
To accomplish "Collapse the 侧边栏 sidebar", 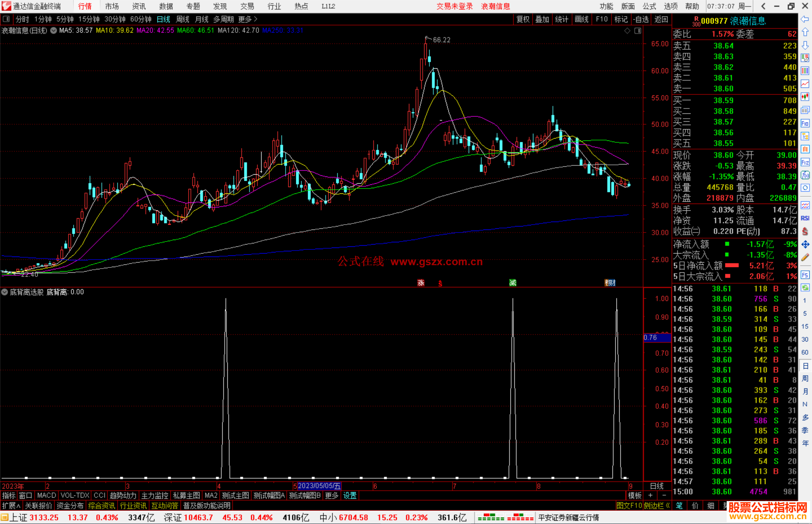I will pyautogui.click(x=656, y=506).
